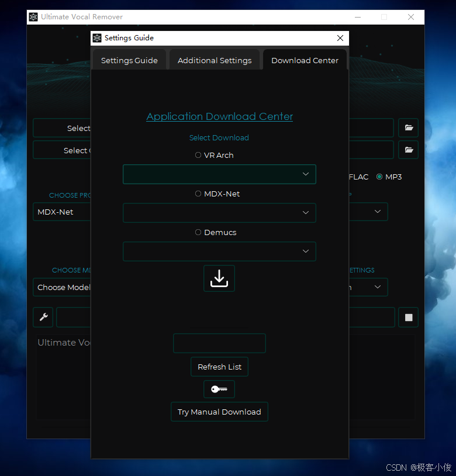Open the Choose Model dropdown
The image size is (456, 476).
[62, 287]
